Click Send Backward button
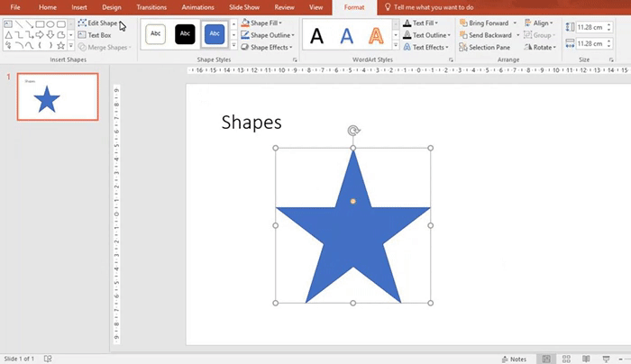Viewport: 631px width, 364px height. click(x=486, y=35)
